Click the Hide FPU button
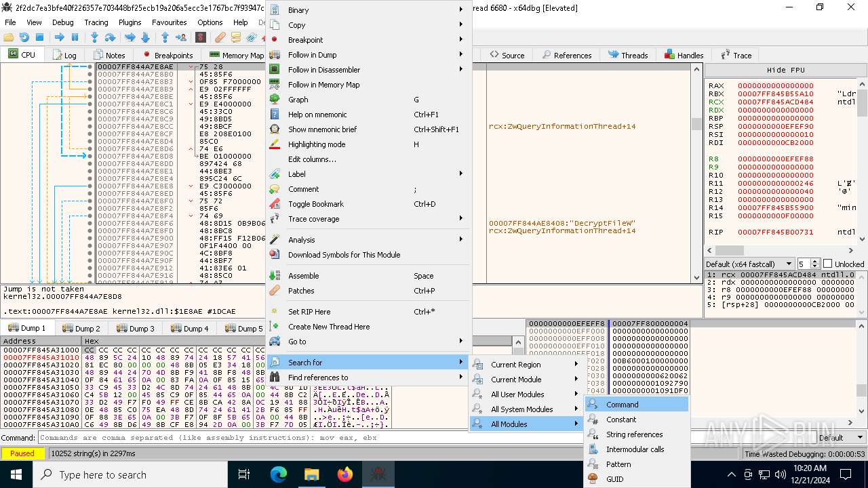The height and width of the screenshot is (488, 868). point(785,70)
